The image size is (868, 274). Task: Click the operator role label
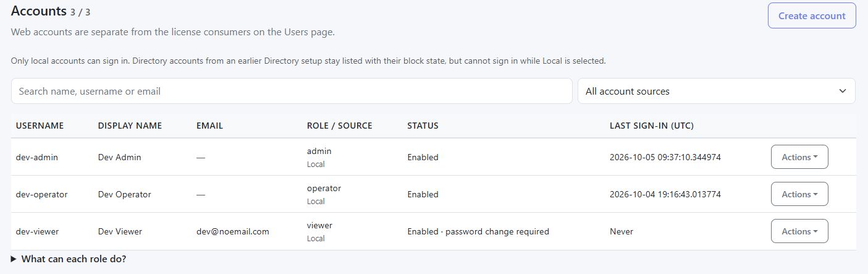(x=324, y=188)
